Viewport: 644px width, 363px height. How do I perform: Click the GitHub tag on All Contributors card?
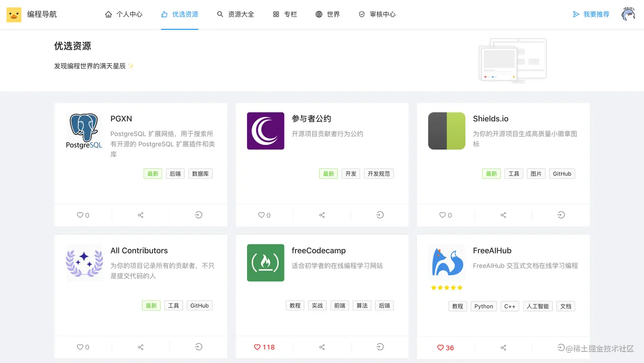pyautogui.click(x=199, y=305)
